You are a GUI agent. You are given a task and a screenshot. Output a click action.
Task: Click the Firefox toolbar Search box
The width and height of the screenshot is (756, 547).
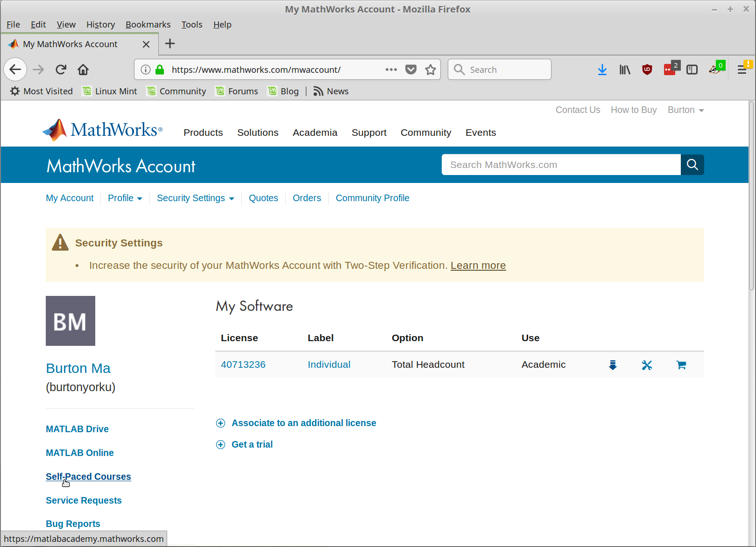[x=500, y=70]
